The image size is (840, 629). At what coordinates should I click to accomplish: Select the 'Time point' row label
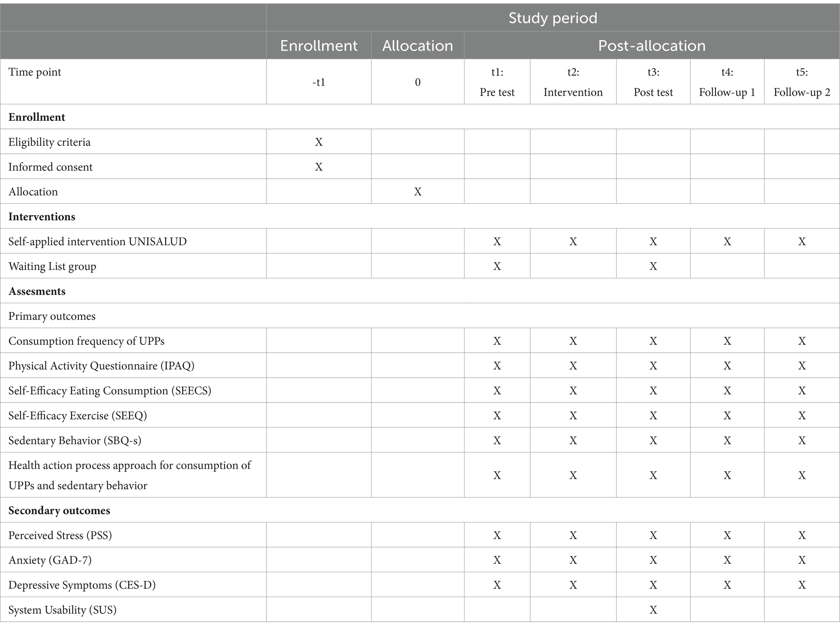[x=35, y=72]
